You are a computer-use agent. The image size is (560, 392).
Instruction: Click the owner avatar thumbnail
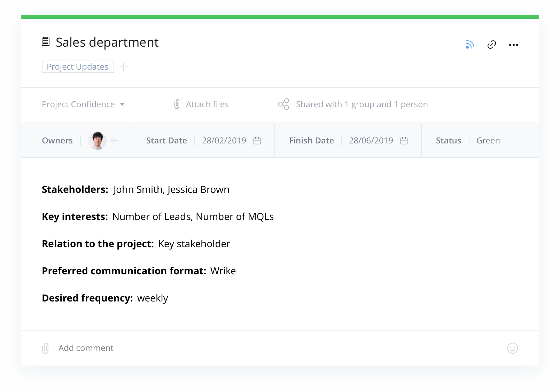click(x=98, y=141)
